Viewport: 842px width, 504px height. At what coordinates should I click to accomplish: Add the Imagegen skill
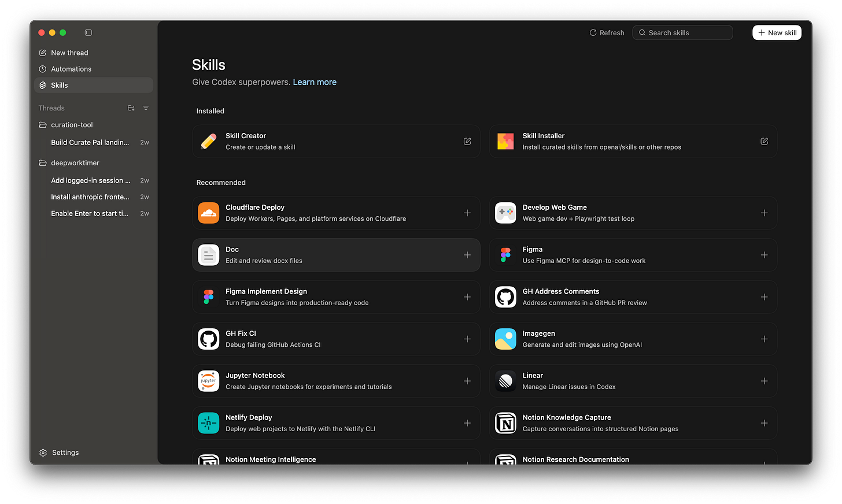pos(764,339)
